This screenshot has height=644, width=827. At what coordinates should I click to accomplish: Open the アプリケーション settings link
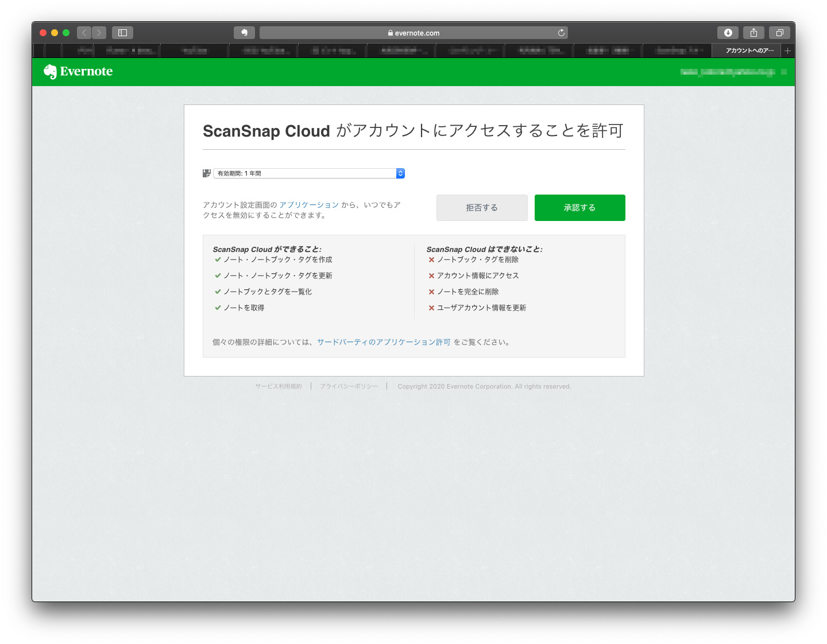309,205
